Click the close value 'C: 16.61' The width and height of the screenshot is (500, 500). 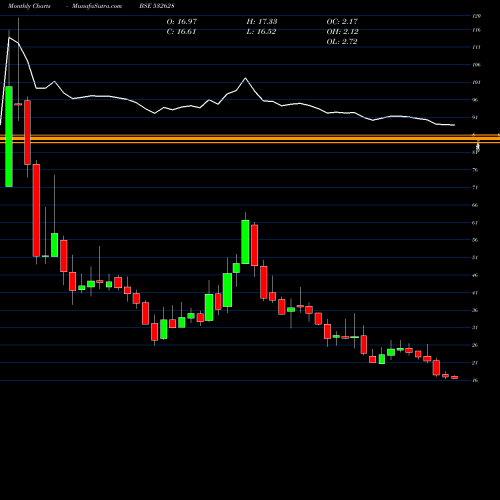click(181, 32)
